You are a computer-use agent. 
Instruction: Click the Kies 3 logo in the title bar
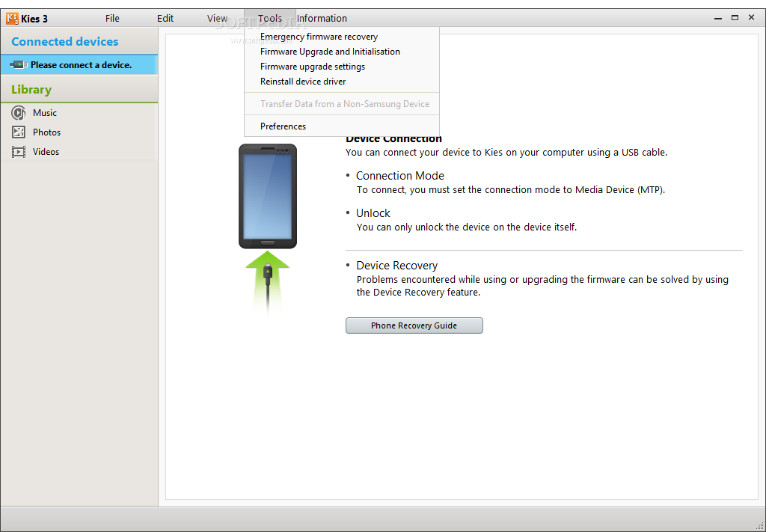[10, 17]
